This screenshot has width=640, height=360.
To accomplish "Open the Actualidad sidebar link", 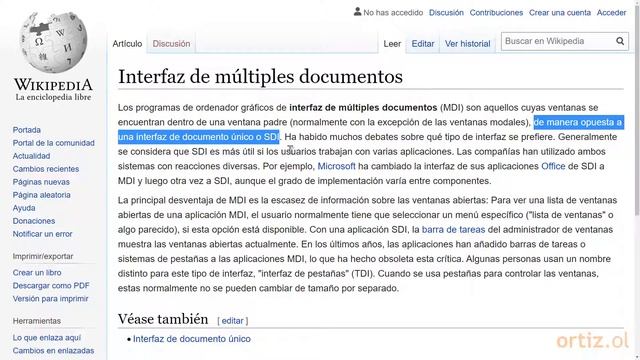I will [x=31, y=156].
